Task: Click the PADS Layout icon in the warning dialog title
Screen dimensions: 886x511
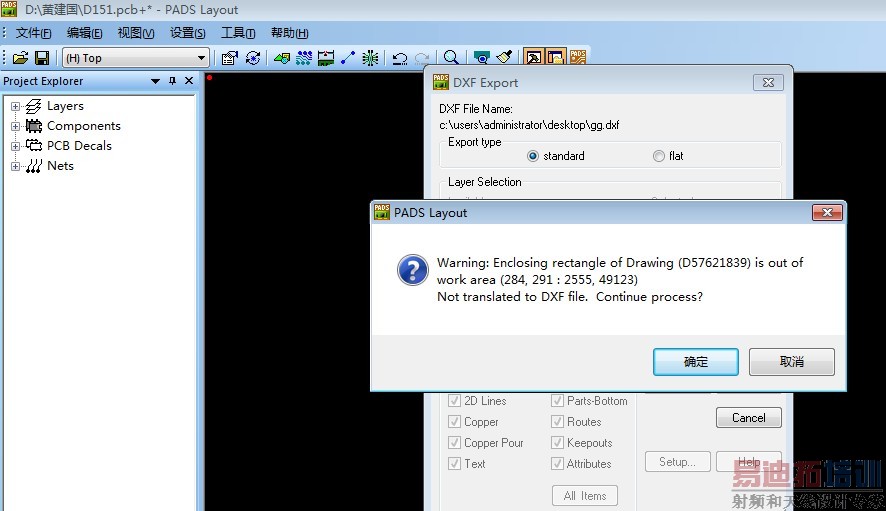Action: point(382,212)
